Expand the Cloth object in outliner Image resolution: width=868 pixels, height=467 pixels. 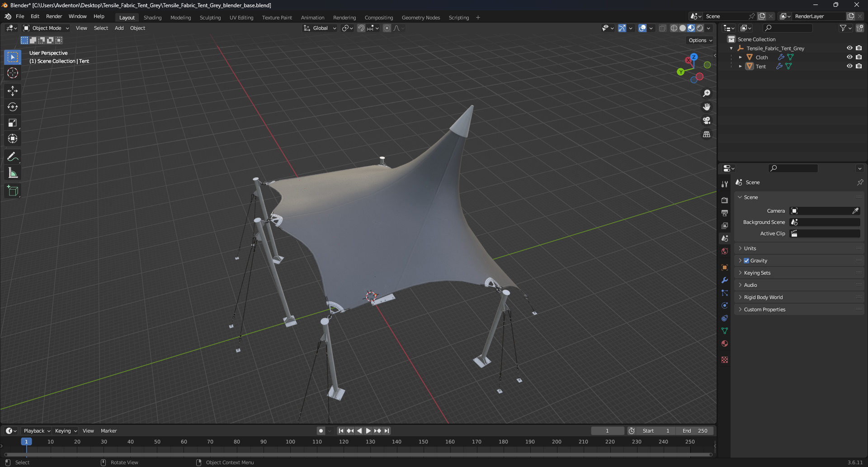740,57
